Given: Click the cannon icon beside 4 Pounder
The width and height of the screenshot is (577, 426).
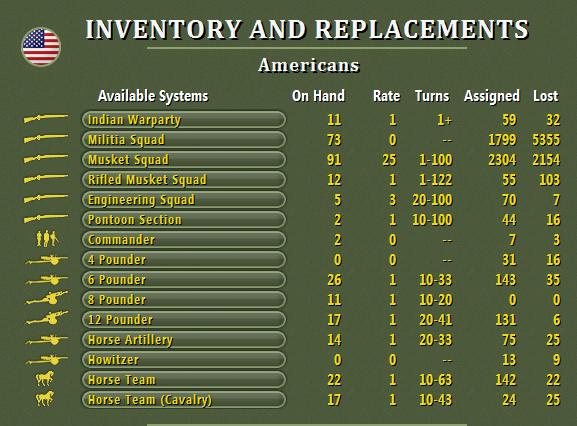Looking at the screenshot, I should pyautogui.click(x=47, y=260).
